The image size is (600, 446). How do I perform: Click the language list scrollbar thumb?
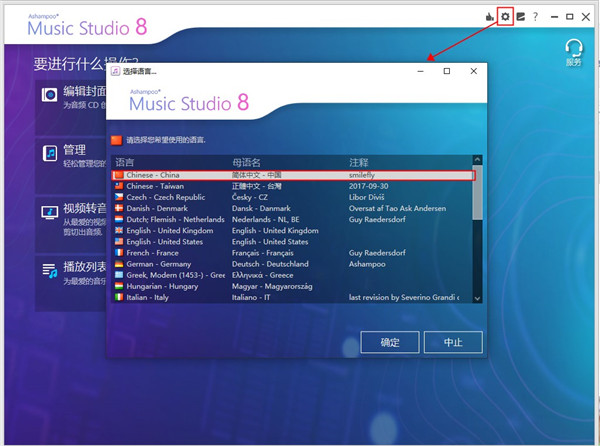tap(477, 193)
